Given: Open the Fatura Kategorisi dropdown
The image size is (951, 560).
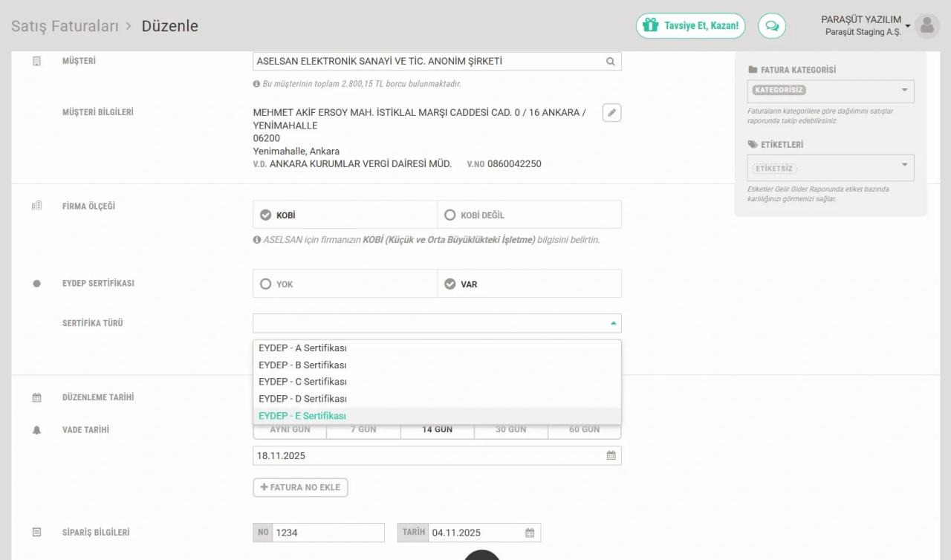Looking at the screenshot, I should click(x=904, y=91).
